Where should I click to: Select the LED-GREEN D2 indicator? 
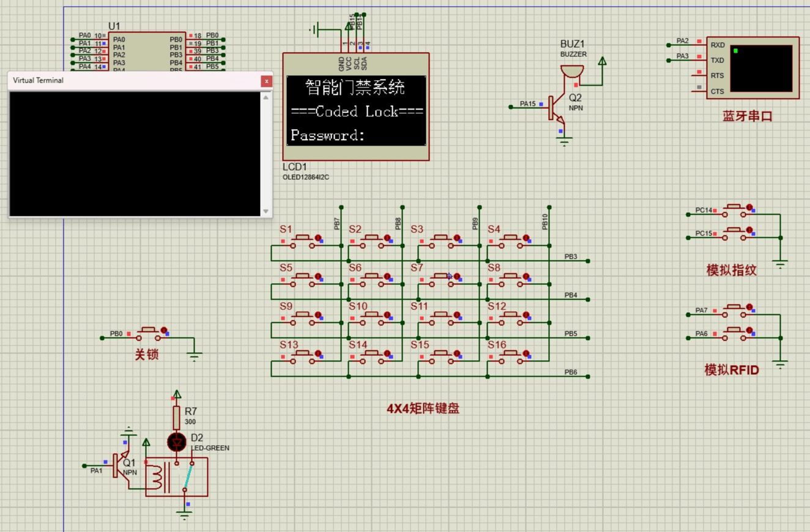click(x=177, y=442)
